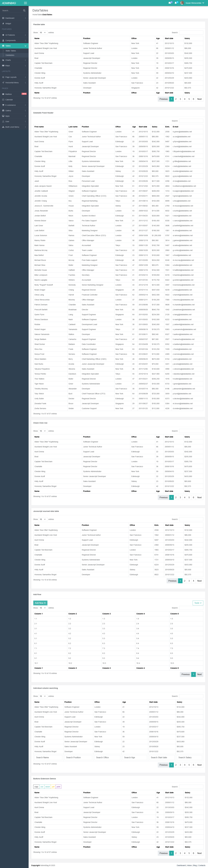Screen dimensions: 208x868
Task: Click Next in Javascript sourced table pagination
Action: pos(199,581)
